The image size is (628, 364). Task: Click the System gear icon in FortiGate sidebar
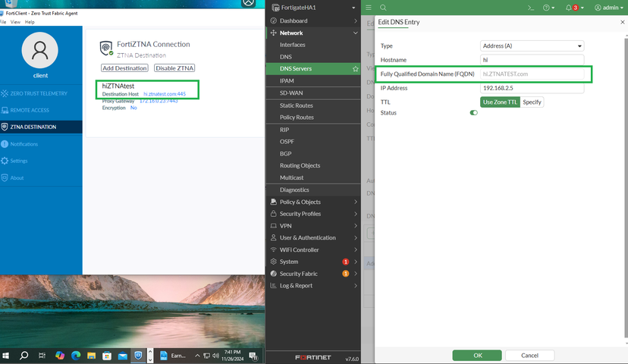[x=274, y=262]
